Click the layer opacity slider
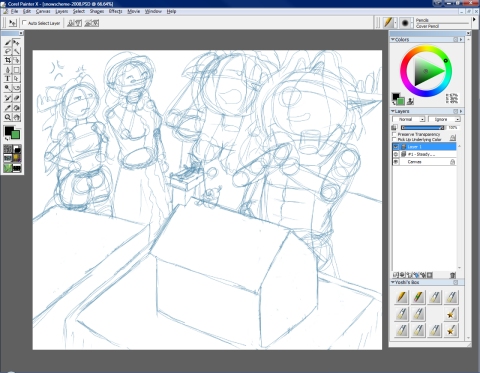 (423, 128)
